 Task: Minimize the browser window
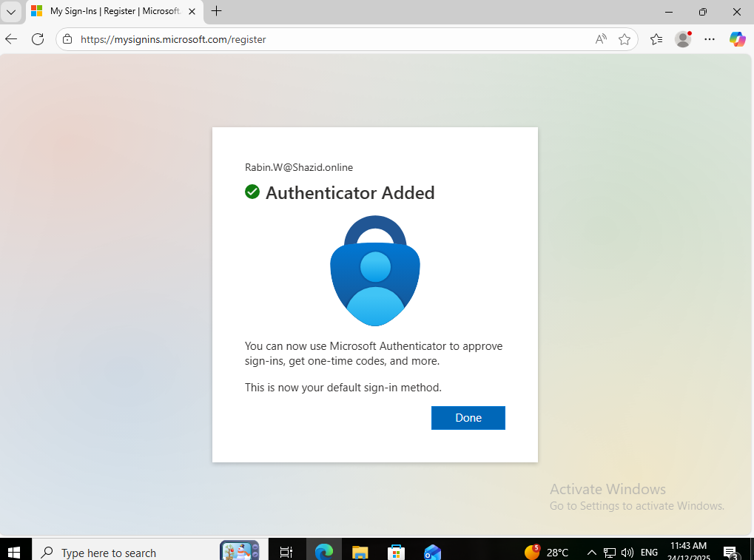point(669,12)
